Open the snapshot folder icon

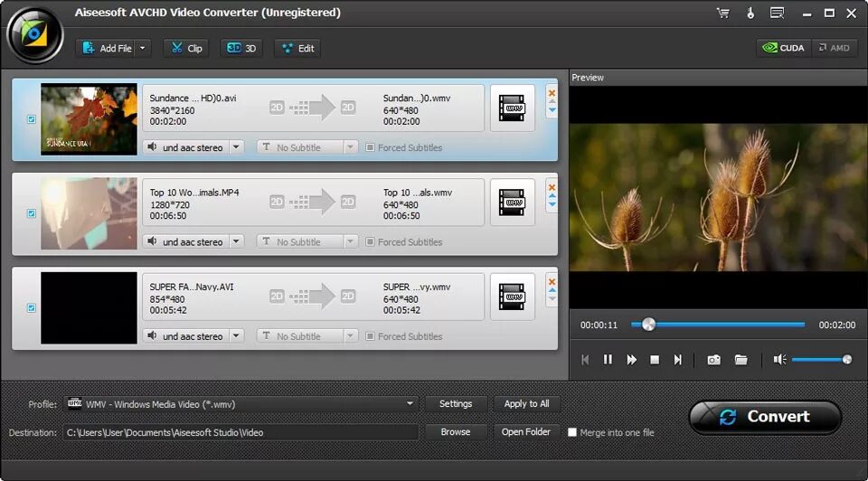click(741, 360)
